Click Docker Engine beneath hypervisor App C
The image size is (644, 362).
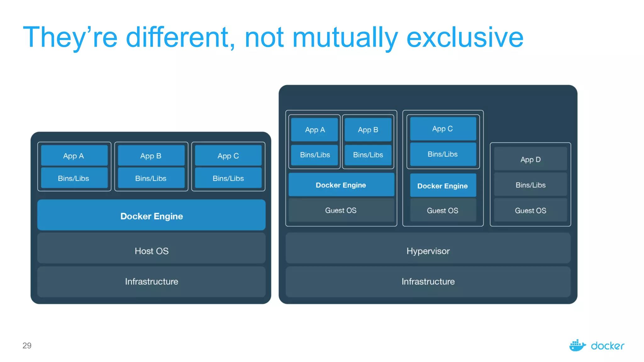pos(442,186)
